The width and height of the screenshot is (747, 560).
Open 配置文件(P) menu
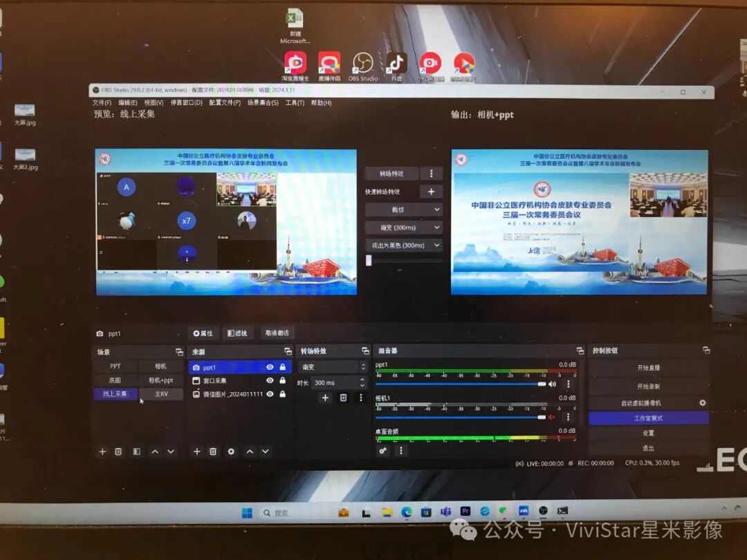click(225, 103)
